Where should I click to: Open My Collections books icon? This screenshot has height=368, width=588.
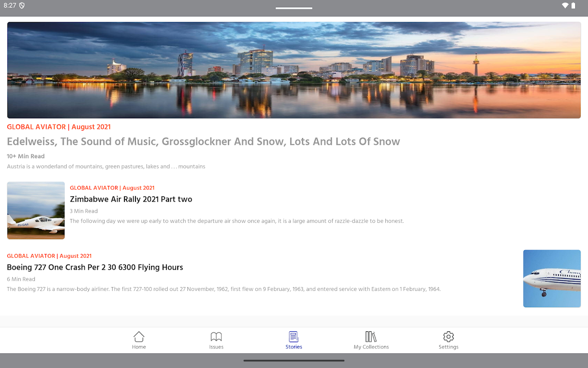click(x=371, y=337)
